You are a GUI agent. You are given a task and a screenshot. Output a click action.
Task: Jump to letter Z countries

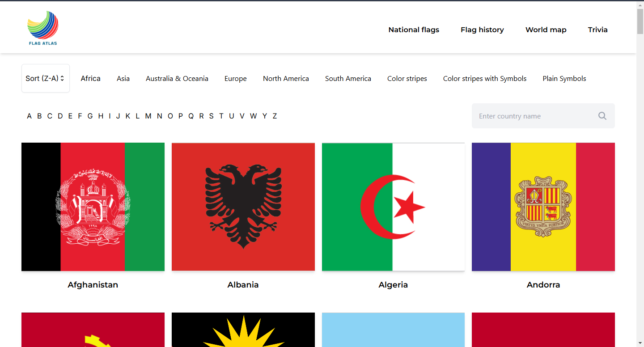(x=275, y=116)
